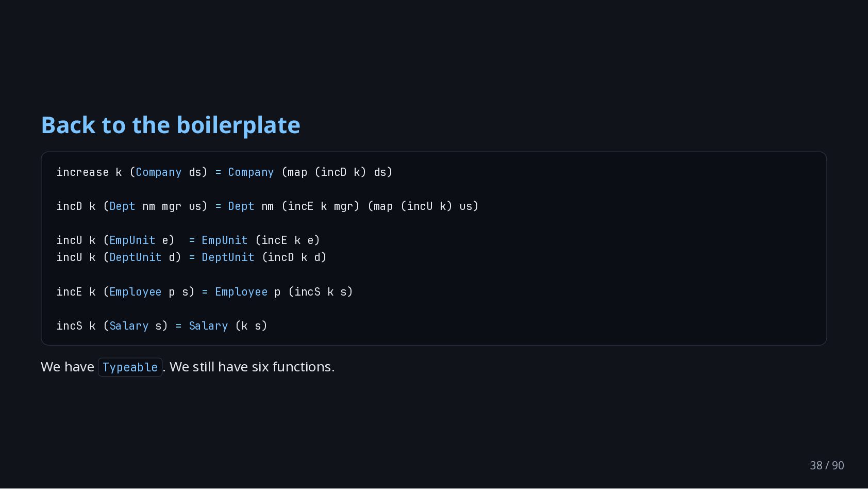This screenshot has width=868, height=489.
Task: Click '(incS k s)' in the incE definition
Action: [x=321, y=292]
